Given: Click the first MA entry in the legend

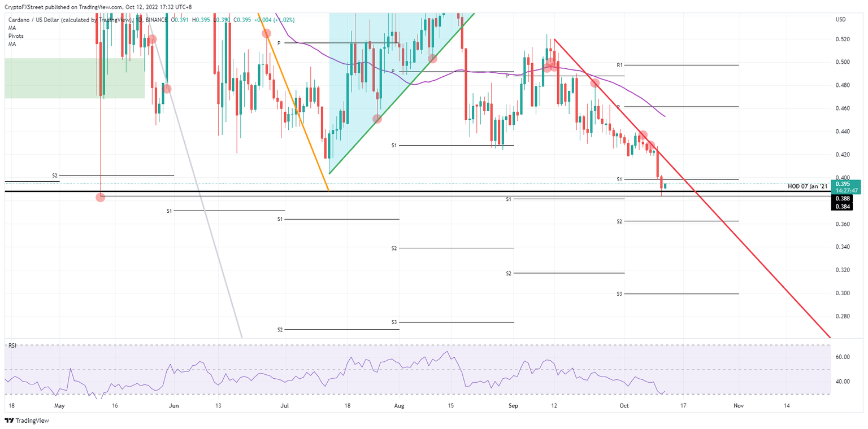Looking at the screenshot, I should tap(11, 27).
